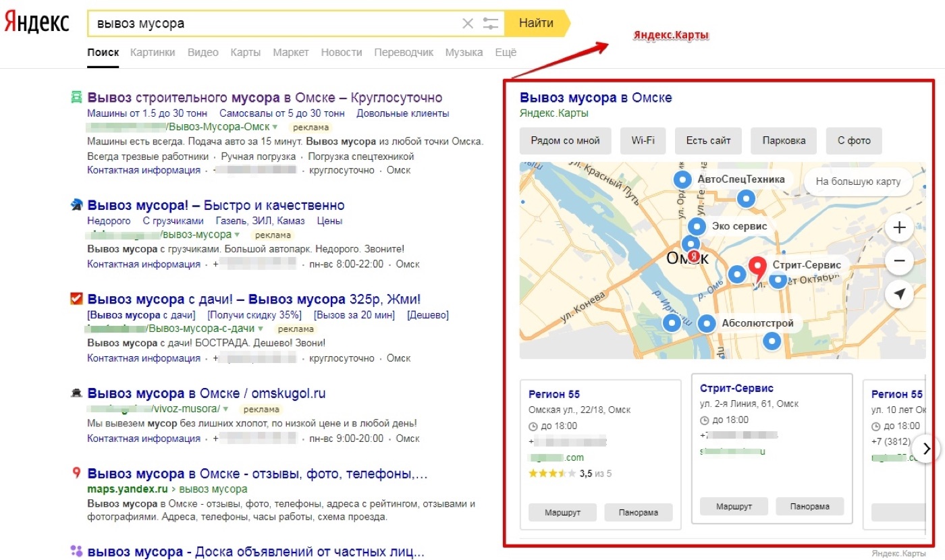This screenshot has width=945, height=560.
Task: Expand arrow after '/вывоз-мусора' ad URL
Action: point(237,235)
